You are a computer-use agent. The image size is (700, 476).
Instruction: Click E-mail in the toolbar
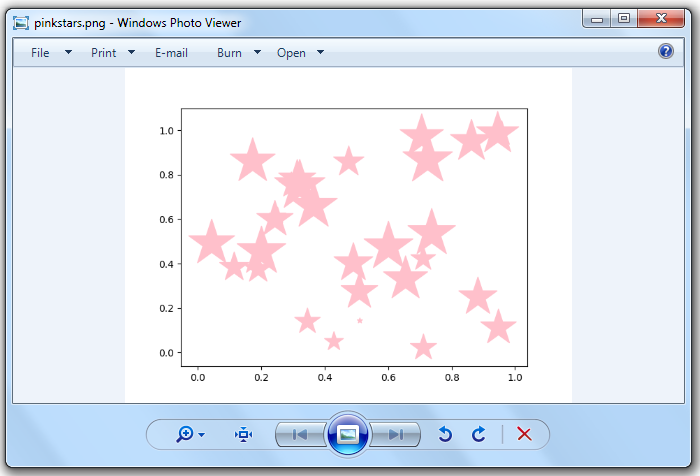tap(171, 53)
